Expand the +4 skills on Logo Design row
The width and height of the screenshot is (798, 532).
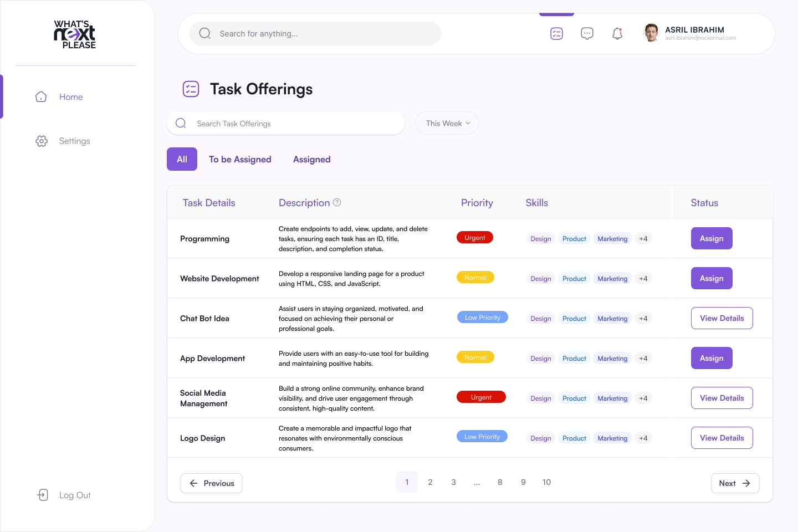pyautogui.click(x=643, y=438)
